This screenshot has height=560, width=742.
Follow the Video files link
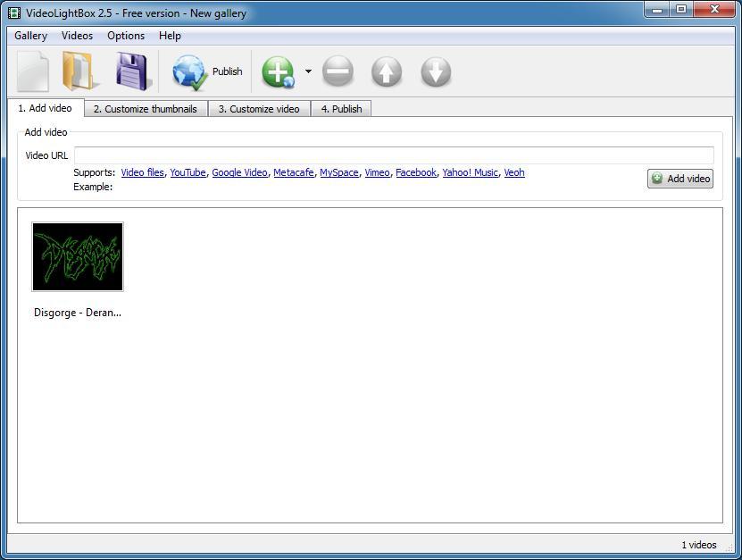143,172
